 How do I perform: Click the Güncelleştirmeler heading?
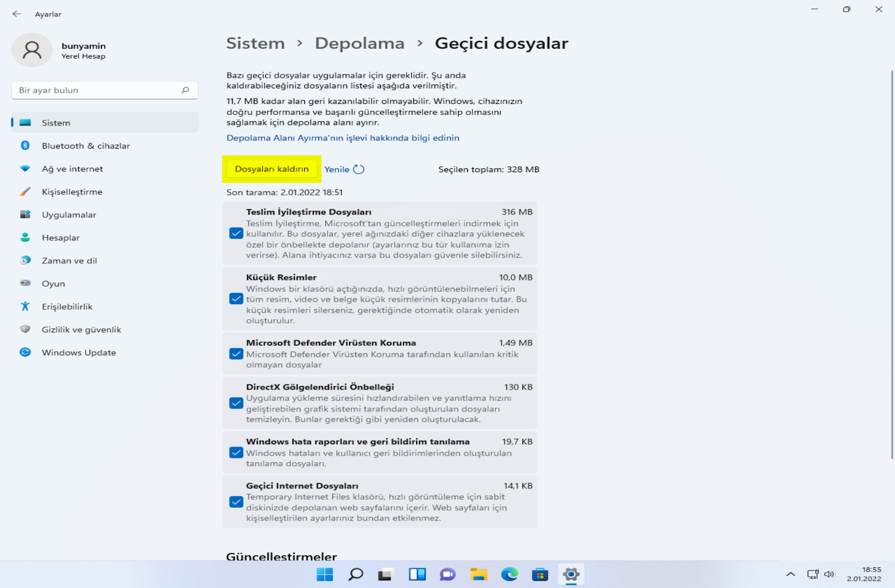(x=281, y=556)
